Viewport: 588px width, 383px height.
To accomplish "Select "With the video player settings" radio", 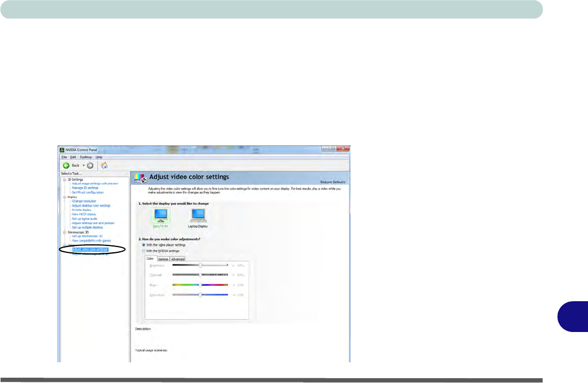I will point(143,245).
